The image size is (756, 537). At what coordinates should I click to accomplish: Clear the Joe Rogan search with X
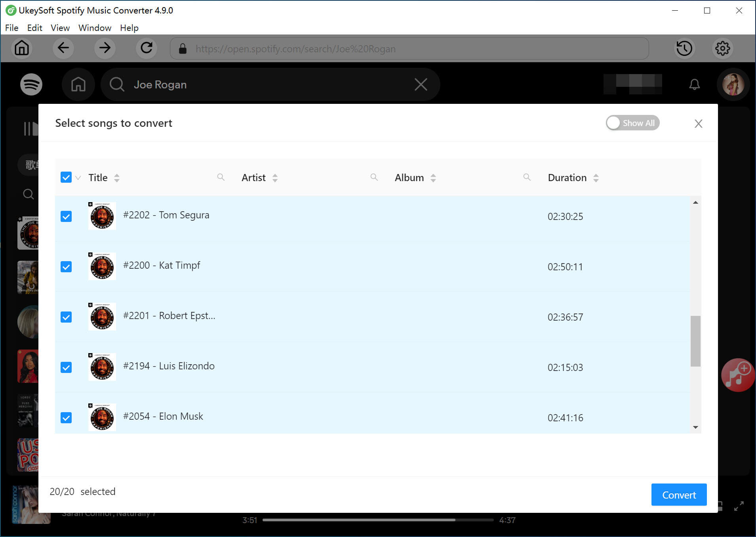point(421,84)
